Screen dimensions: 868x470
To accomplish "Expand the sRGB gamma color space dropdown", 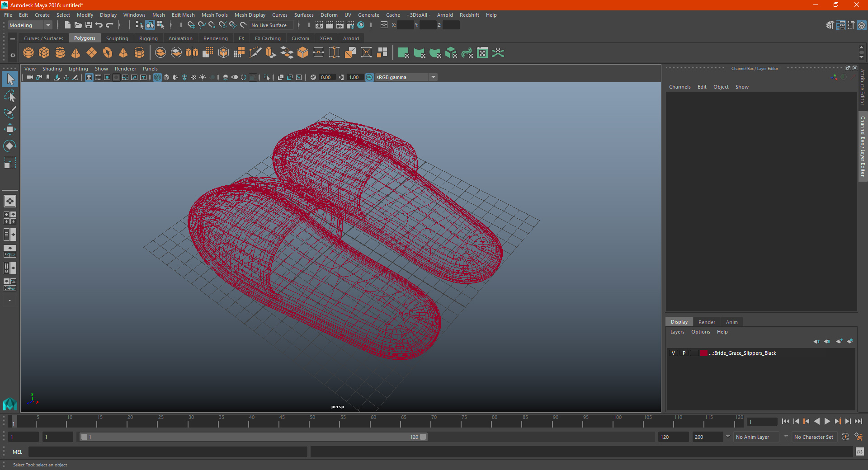I will pyautogui.click(x=433, y=77).
